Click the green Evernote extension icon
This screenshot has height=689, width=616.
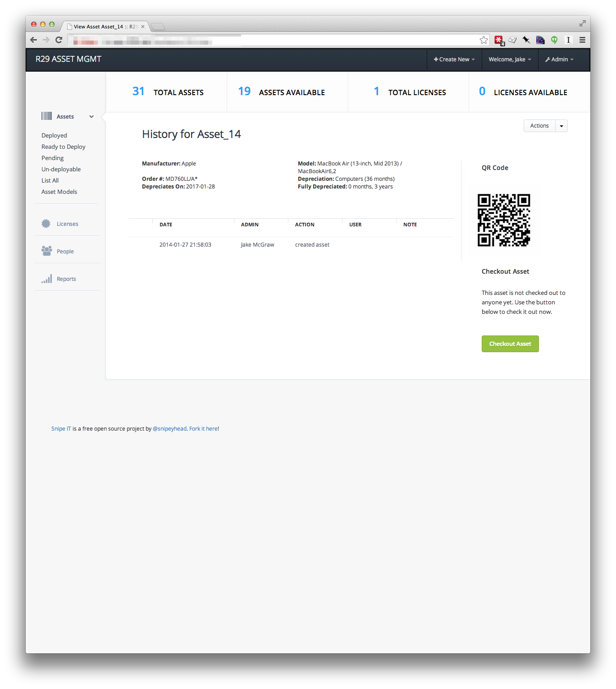tap(554, 40)
